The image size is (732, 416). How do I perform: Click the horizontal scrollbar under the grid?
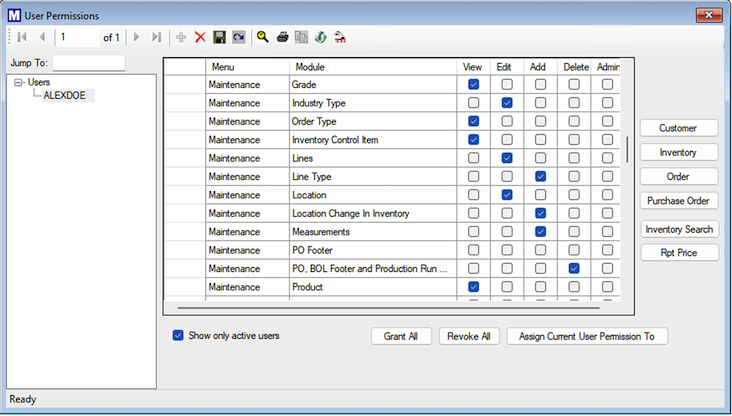pyautogui.click(x=400, y=307)
